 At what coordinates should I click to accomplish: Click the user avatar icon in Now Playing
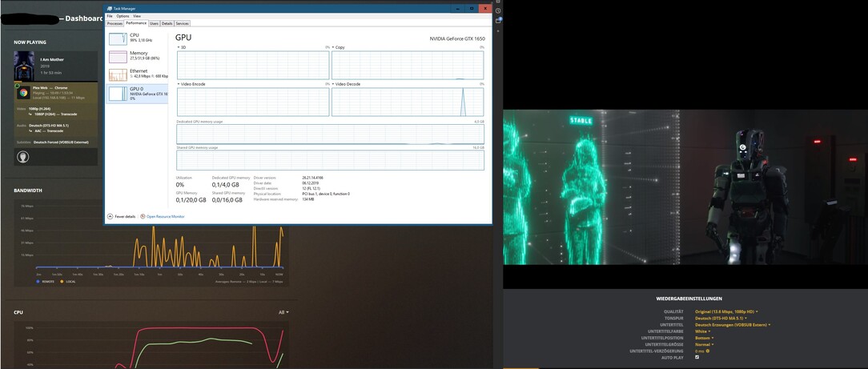(x=22, y=157)
